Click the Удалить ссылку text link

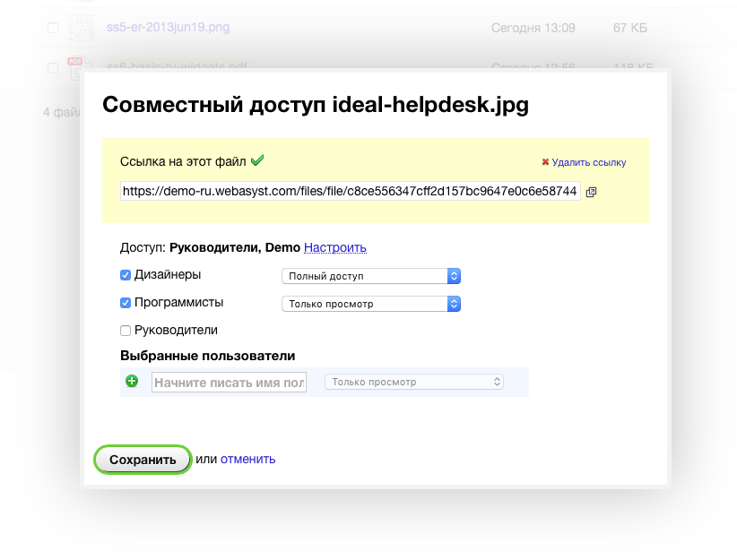click(x=588, y=163)
